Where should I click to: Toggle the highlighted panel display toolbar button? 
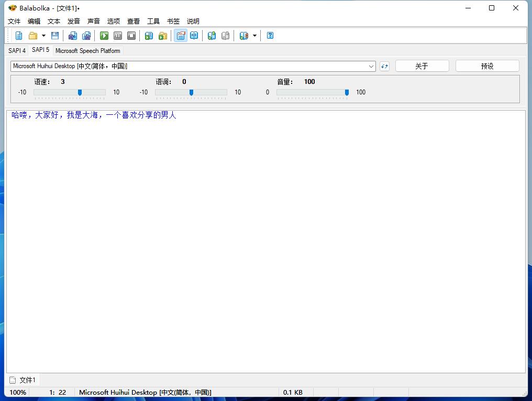pyautogui.click(x=181, y=36)
